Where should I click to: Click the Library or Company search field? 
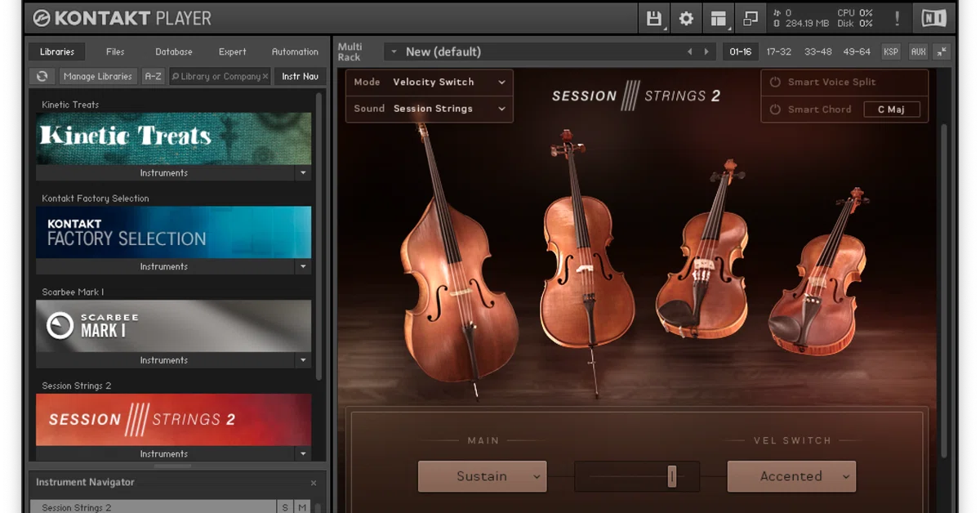pos(220,76)
